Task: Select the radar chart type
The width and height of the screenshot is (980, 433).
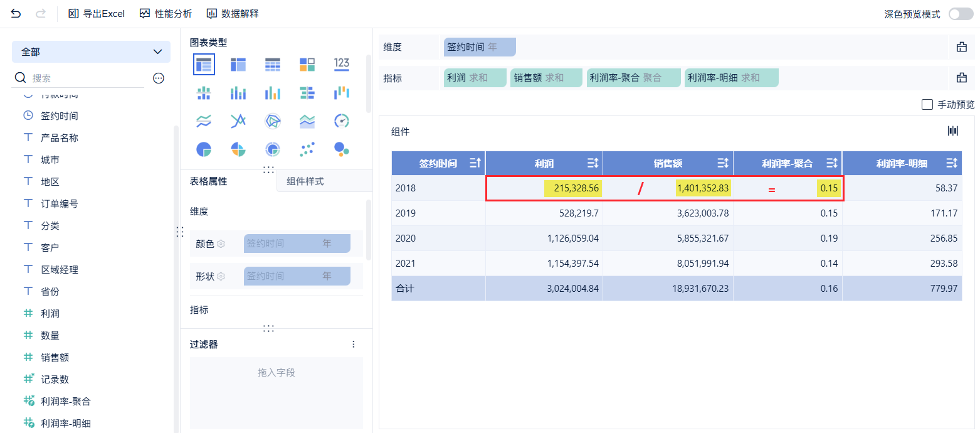Action: pos(273,121)
